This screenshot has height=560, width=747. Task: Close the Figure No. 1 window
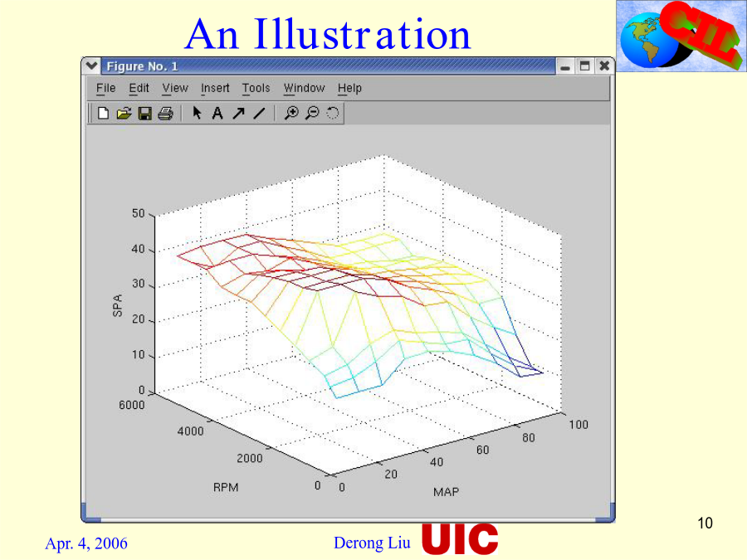[x=604, y=66]
